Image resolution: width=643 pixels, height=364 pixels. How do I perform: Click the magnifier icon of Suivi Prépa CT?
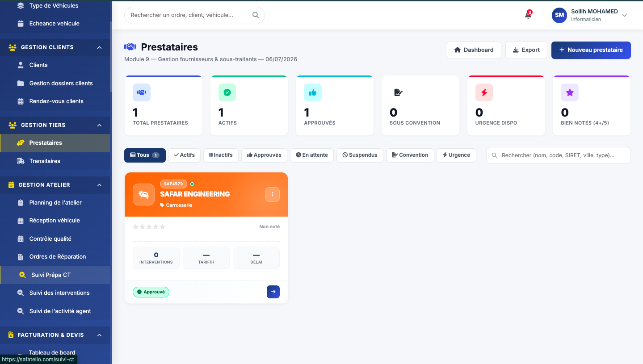pos(22,275)
